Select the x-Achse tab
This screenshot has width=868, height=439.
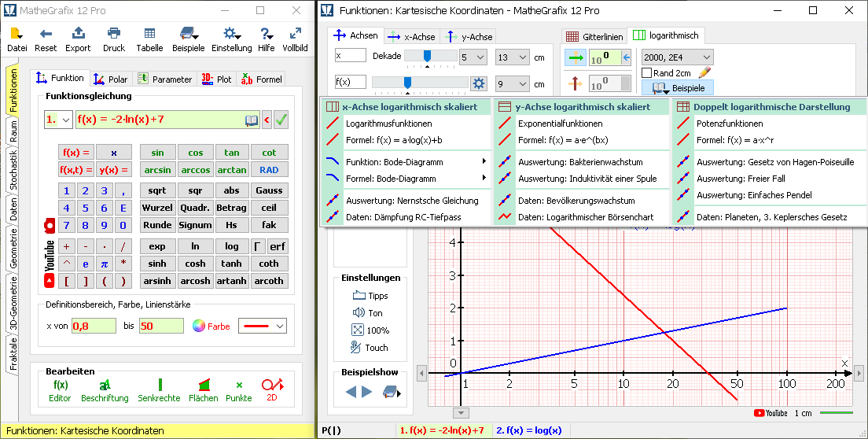[412, 36]
